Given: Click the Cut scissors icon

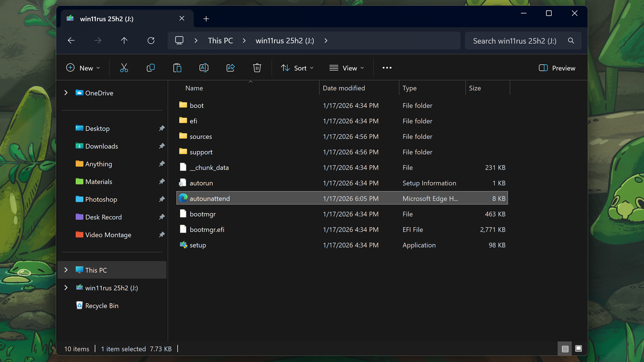Looking at the screenshot, I should [x=124, y=68].
